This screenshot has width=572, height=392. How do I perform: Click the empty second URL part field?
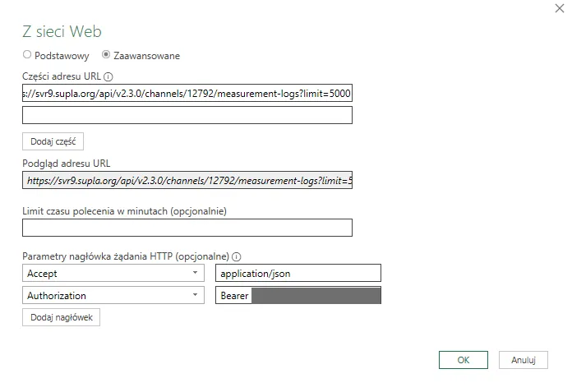pyautogui.click(x=187, y=115)
